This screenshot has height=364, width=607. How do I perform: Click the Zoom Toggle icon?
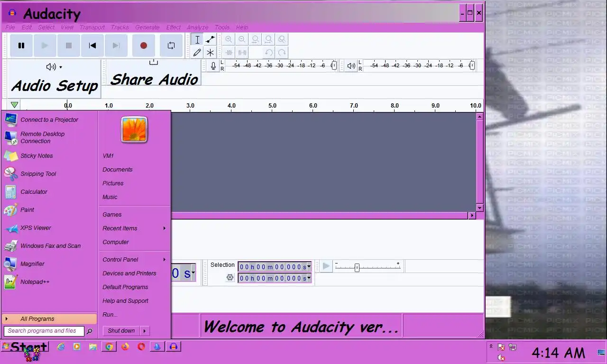click(282, 40)
